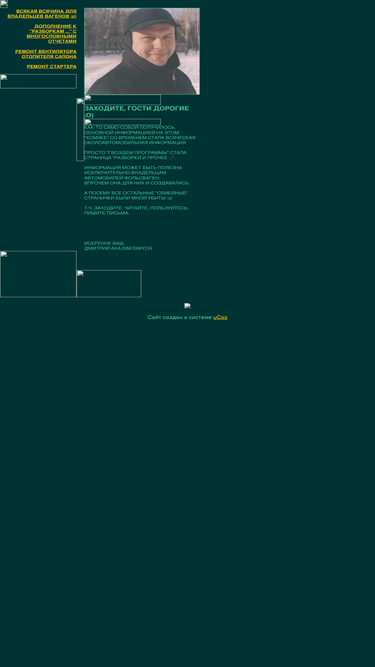
Task: Click broken image placeholder directly beneath the photo
Action: click(x=122, y=100)
